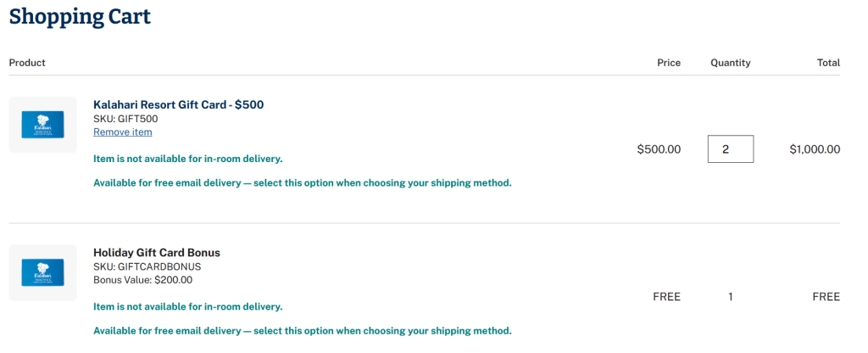
Task: Click the Price column header
Action: (669, 63)
